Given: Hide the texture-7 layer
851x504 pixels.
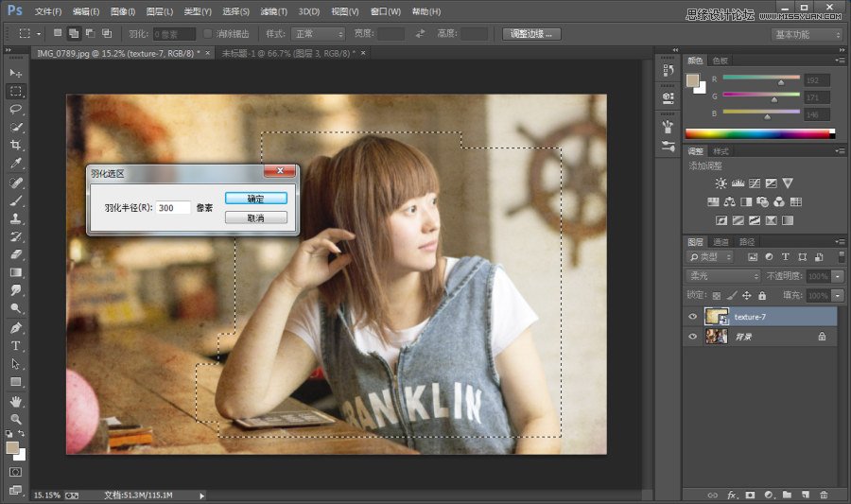Looking at the screenshot, I should pyautogui.click(x=692, y=316).
